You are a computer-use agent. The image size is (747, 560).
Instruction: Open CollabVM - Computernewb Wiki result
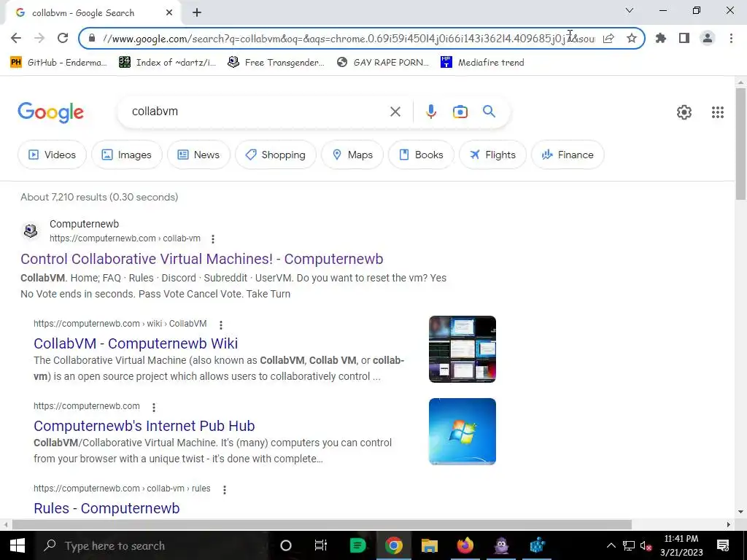point(135,343)
